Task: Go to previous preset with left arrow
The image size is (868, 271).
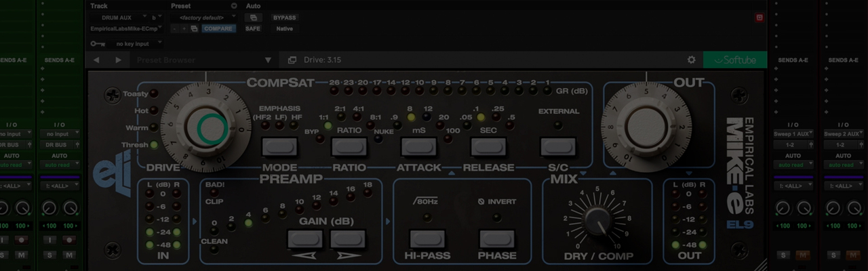Action: tap(96, 60)
